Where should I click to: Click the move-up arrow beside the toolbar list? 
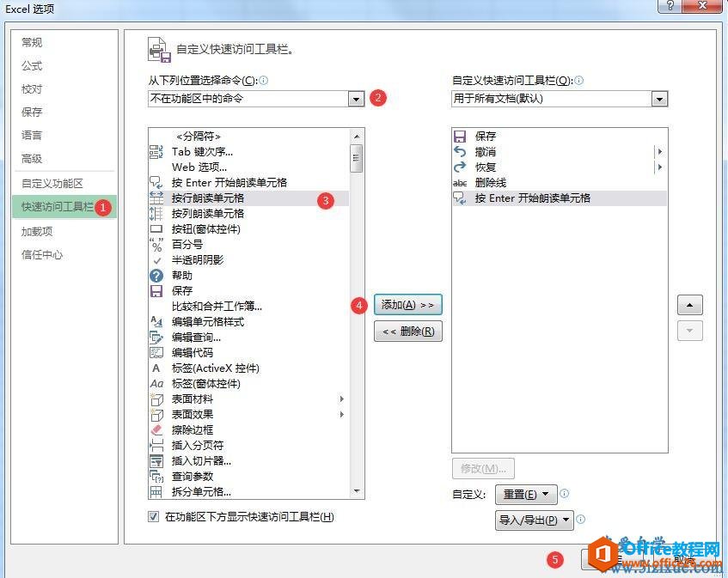tap(689, 304)
